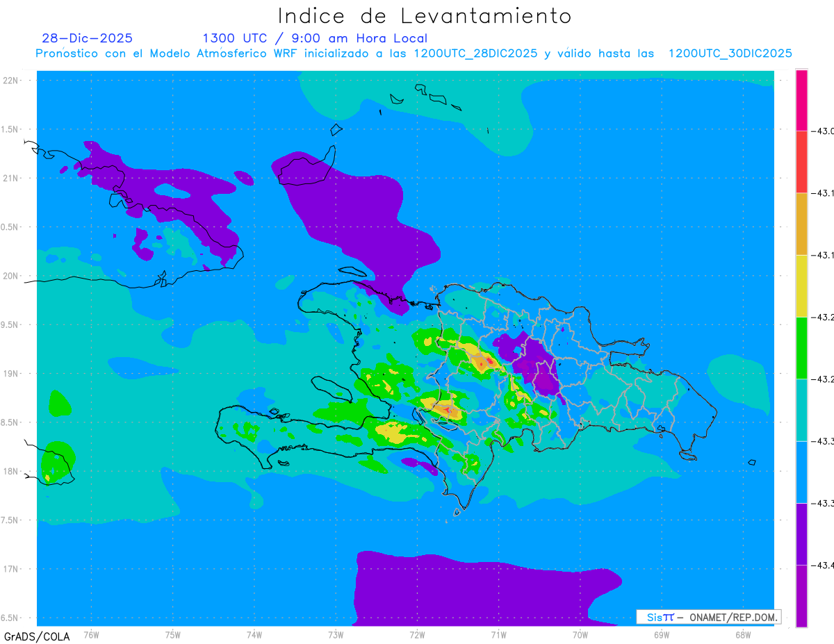Screen dimensions: 834x644
Task: Click the '76W' longitude label
Action: coord(91,634)
